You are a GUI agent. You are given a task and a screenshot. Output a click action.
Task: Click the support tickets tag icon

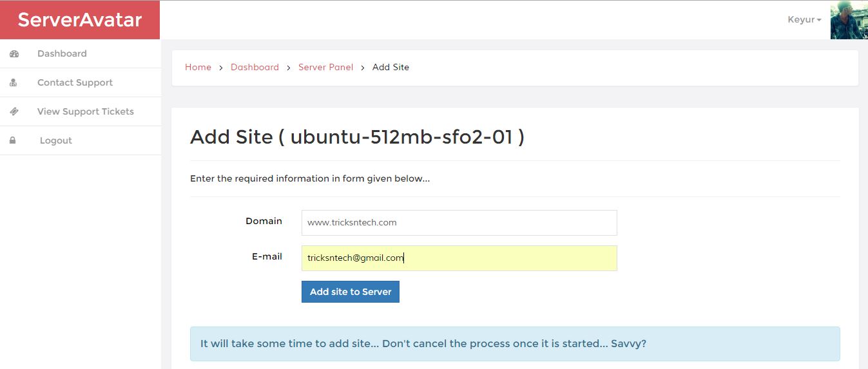point(14,111)
